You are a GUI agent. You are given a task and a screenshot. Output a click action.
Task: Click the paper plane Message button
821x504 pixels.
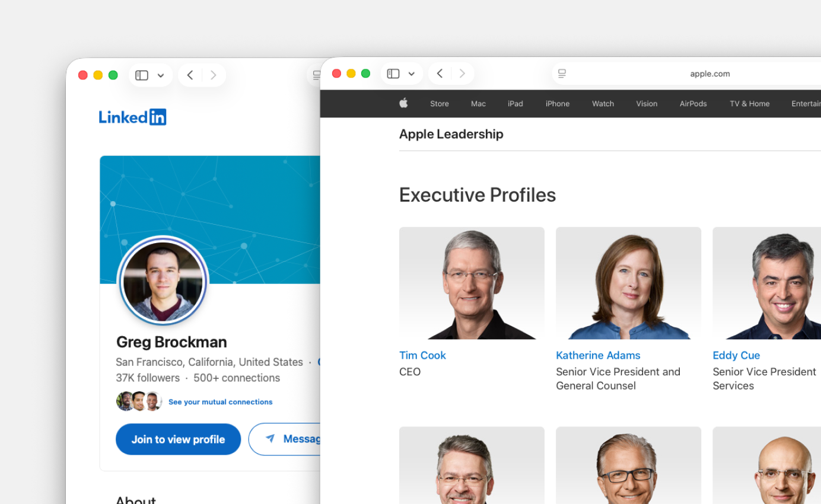coord(286,439)
